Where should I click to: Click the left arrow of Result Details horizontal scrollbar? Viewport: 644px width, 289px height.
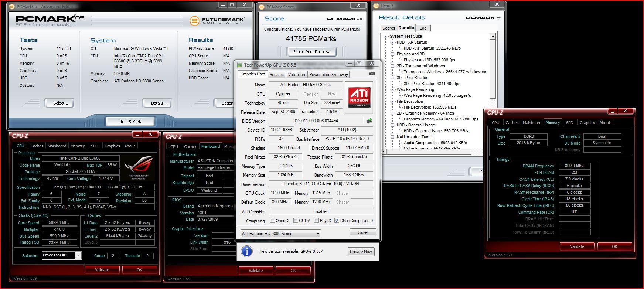384,152
